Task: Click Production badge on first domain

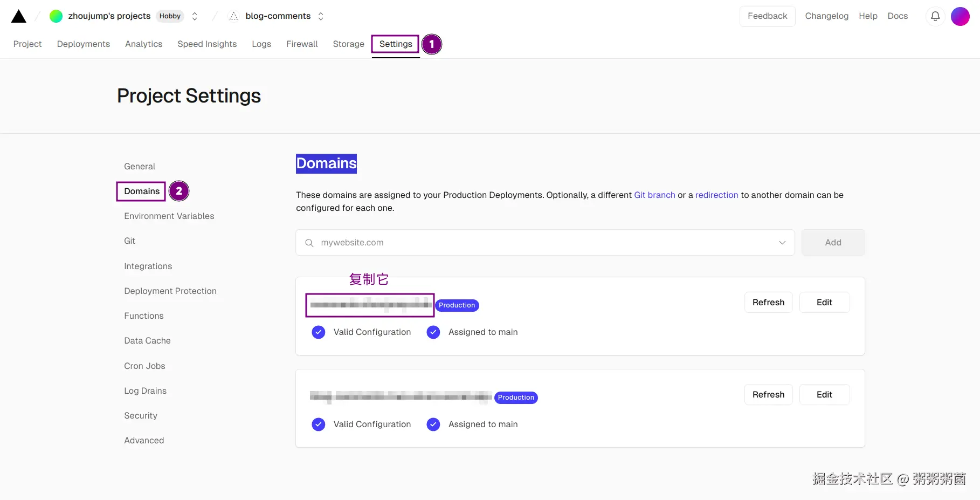Action: tap(457, 305)
